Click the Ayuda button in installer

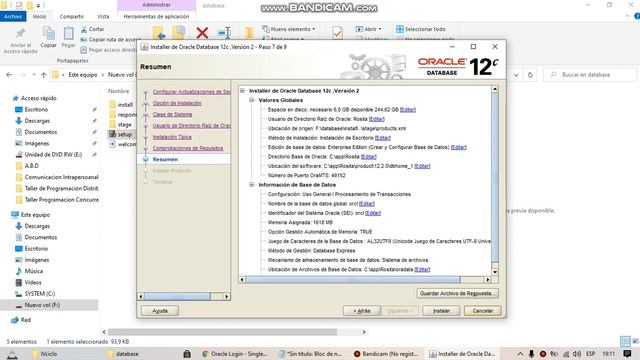tap(160, 311)
